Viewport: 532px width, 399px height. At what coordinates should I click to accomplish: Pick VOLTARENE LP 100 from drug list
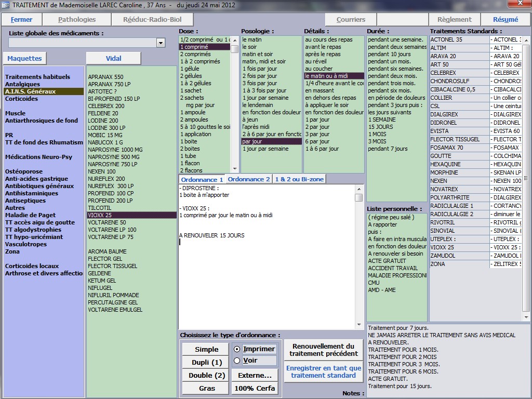pyautogui.click(x=112, y=230)
